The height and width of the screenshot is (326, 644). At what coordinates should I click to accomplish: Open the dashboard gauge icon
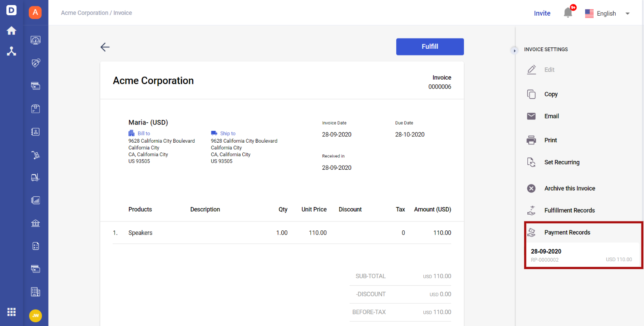[36, 40]
